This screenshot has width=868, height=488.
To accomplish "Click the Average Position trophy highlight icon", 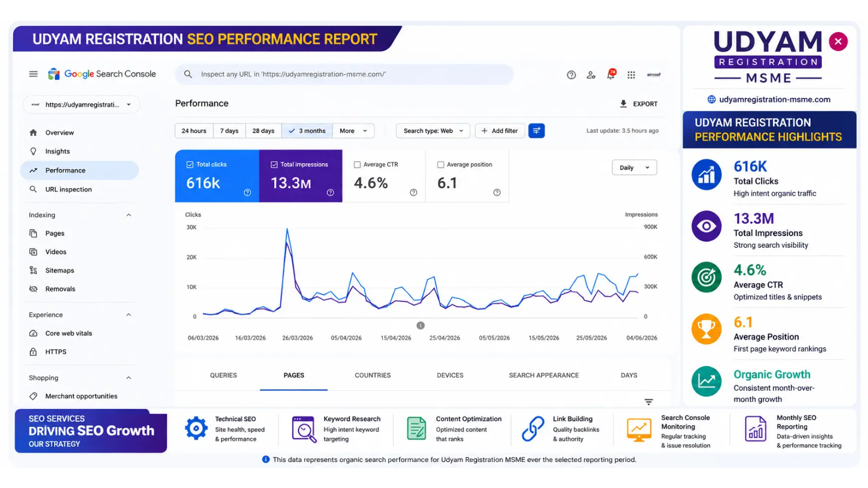I will pyautogui.click(x=706, y=329).
